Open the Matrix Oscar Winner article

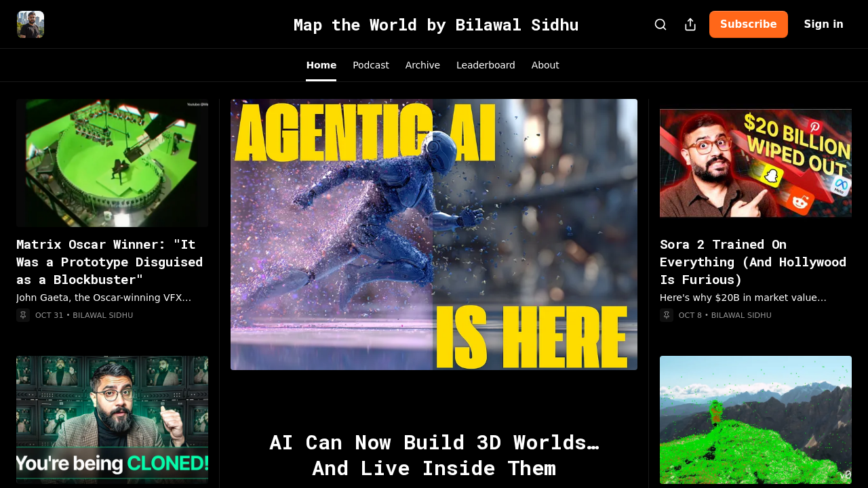coord(109,262)
